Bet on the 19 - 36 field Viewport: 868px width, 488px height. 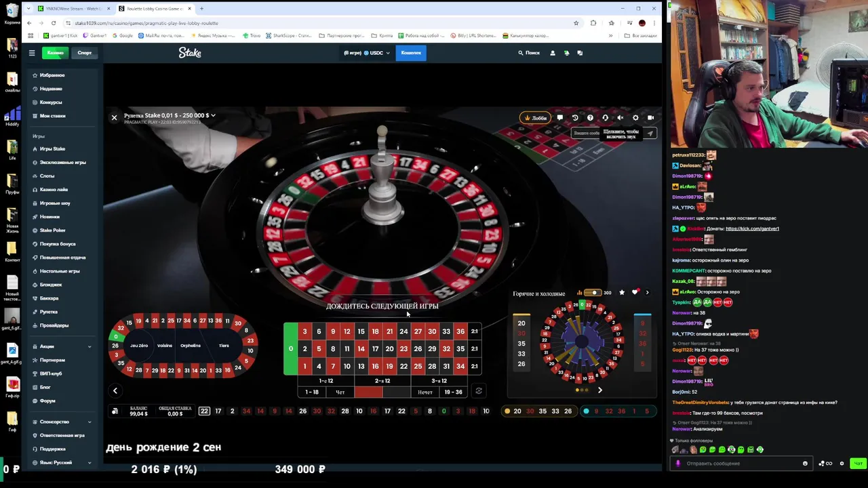[x=453, y=392]
